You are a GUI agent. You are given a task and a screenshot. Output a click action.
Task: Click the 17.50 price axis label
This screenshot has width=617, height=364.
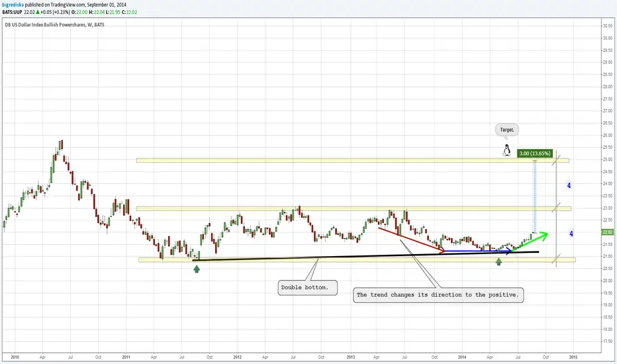click(x=608, y=341)
